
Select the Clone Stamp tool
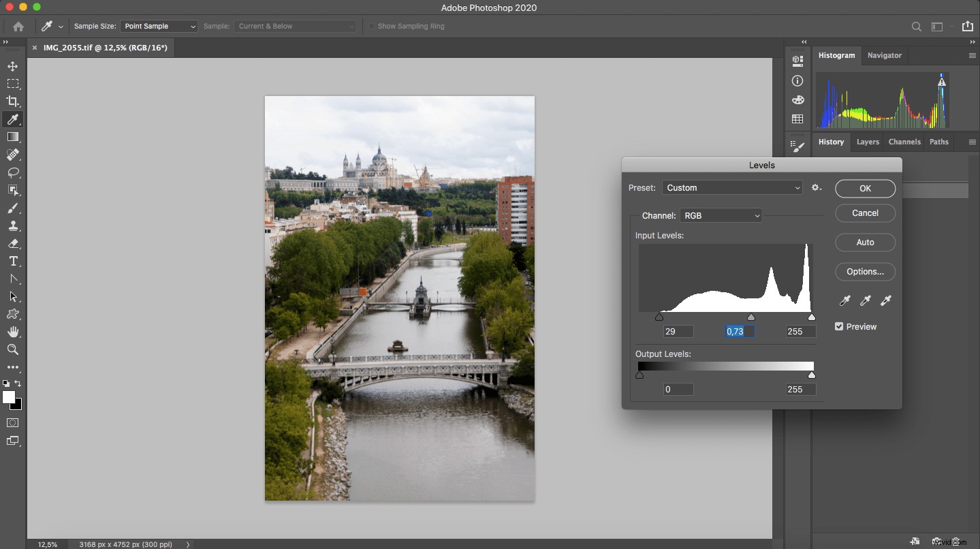click(12, 226)
